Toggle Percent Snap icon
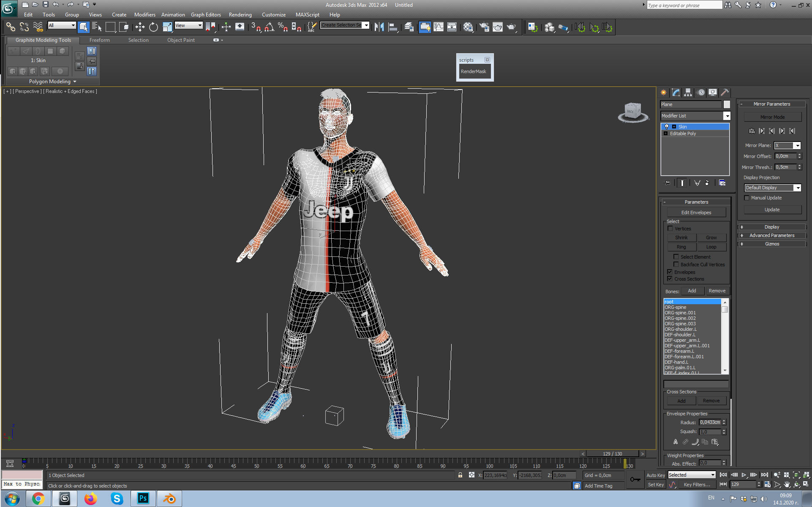812x507 pixels. tap(283, 27)
